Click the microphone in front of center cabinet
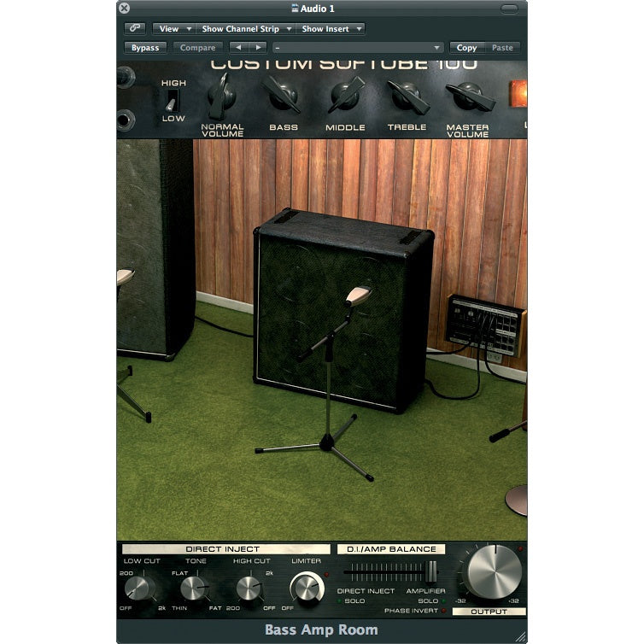 358,296
